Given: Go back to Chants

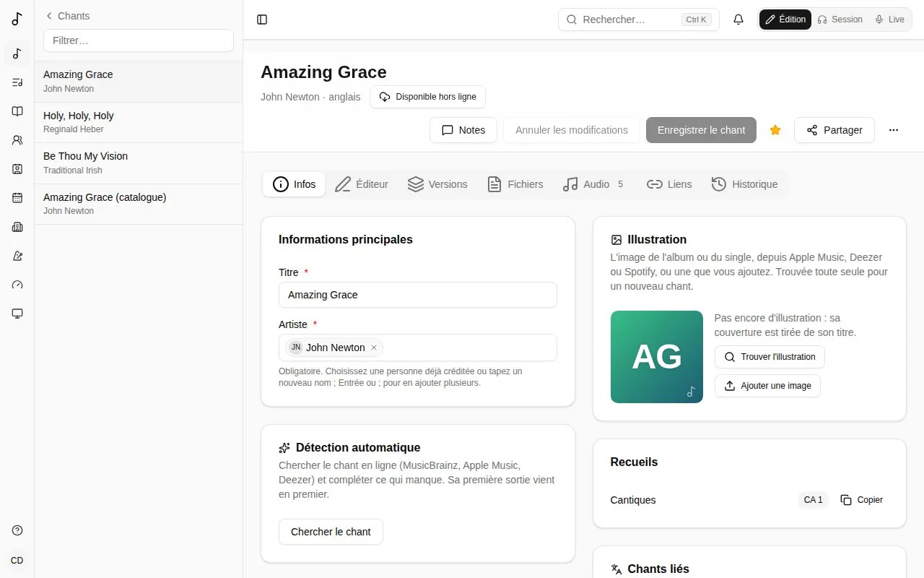Looking at the screenshot, I should coord(67,16).
